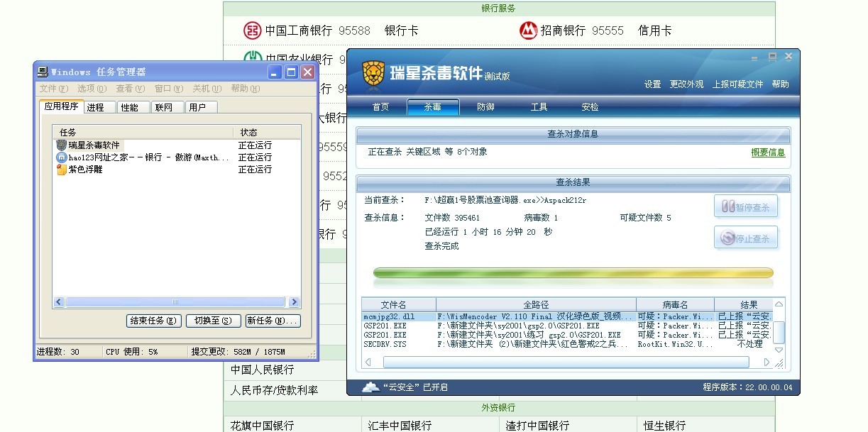
Task: Click ICBC bank logo on webpage
Action: point(252,31)
